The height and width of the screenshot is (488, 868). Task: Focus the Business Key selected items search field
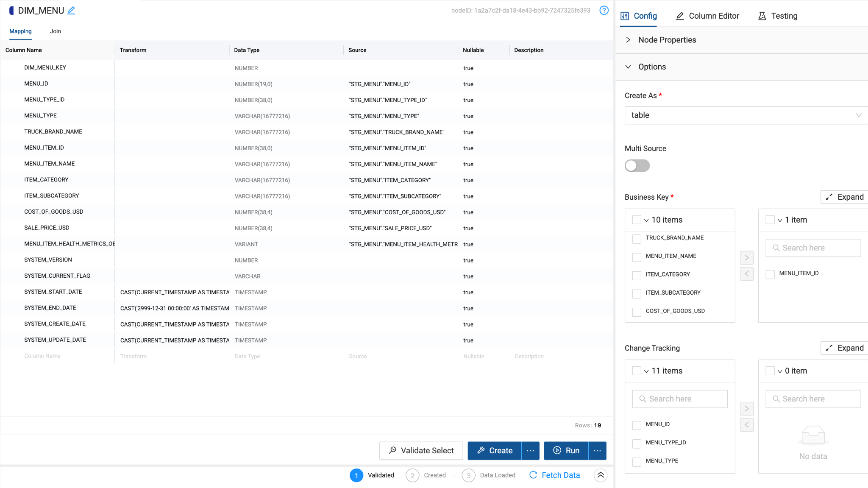(x=813, y=248)
